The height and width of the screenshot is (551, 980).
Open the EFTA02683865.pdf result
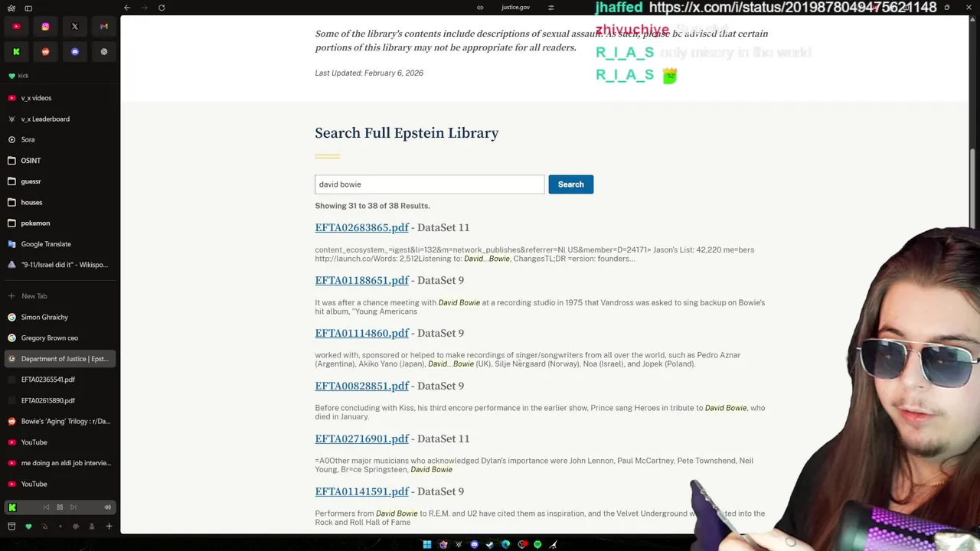[361, 227]
